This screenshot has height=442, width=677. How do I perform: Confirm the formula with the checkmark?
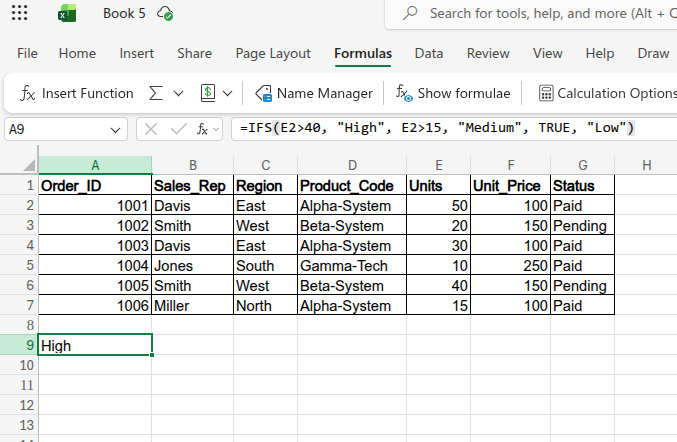(178, 129)
